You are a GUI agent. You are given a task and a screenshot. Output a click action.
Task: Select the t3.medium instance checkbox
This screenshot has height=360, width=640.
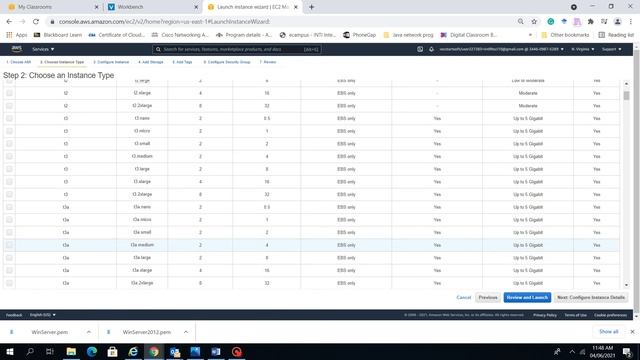pos(9,156)
